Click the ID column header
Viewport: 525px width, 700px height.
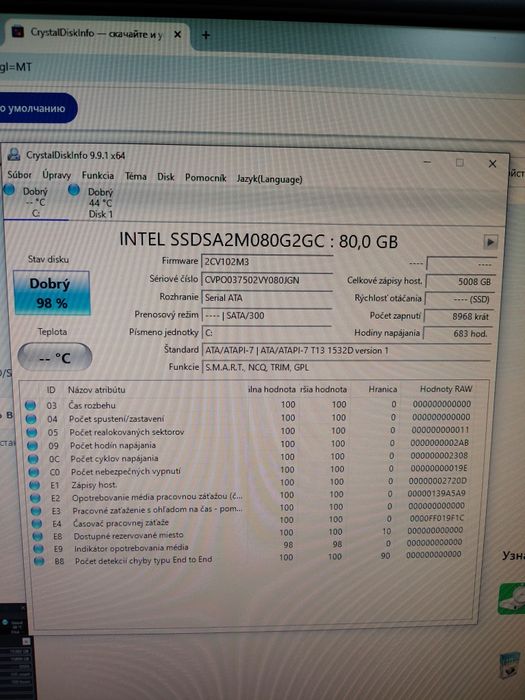[x=51, y=390]
